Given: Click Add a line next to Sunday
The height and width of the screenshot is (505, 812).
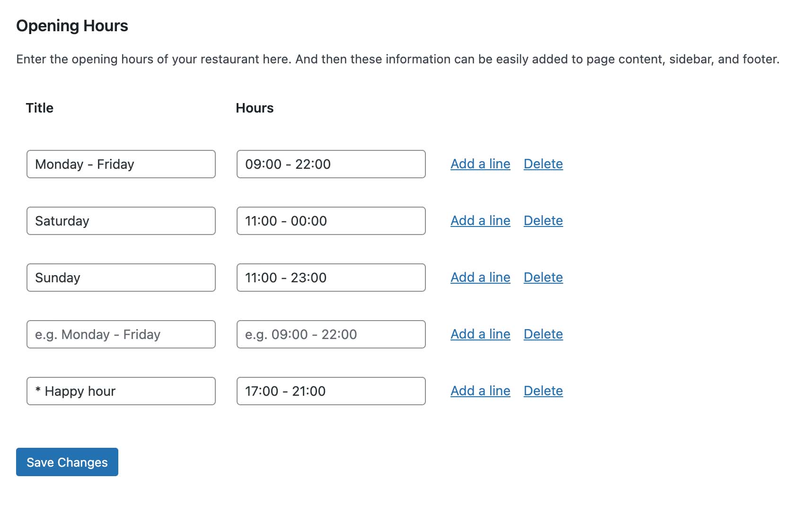Looking at the screenshot, I should [x=480, y=278].
